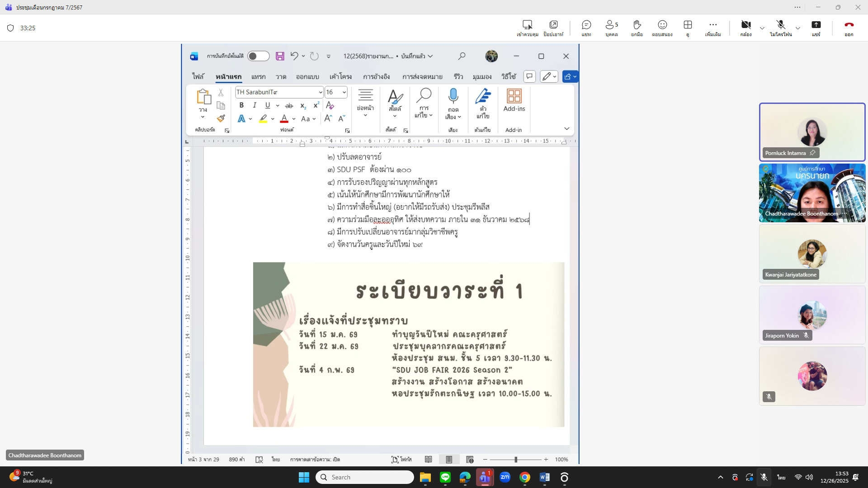
Task: Open the TH Sarabun font dropdown
Action: click(x=321, y=92)
